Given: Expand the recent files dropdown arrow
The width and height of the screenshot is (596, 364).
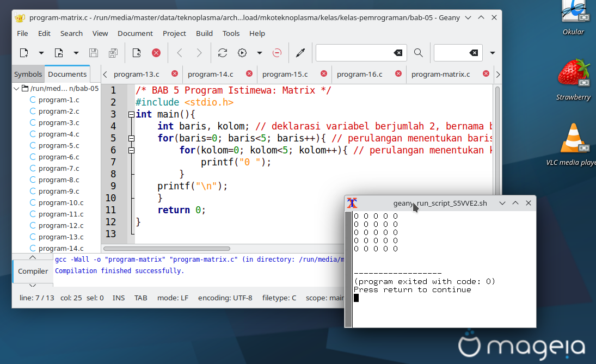Looking at the screenshot, I should click(76, 53).
